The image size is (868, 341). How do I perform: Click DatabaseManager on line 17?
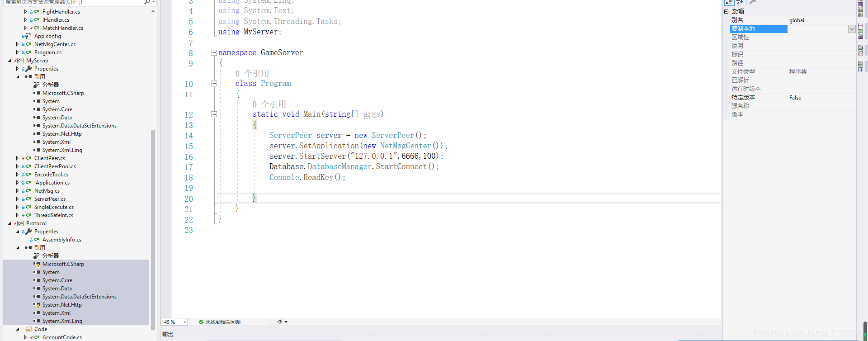(x=340, y=166)
